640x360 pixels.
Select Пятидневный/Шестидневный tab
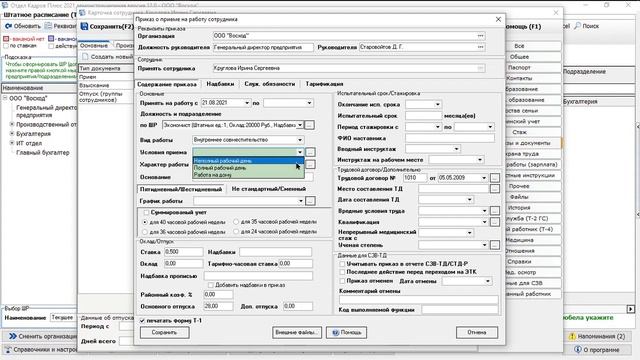pyautogui.click(x=181, y=189)
